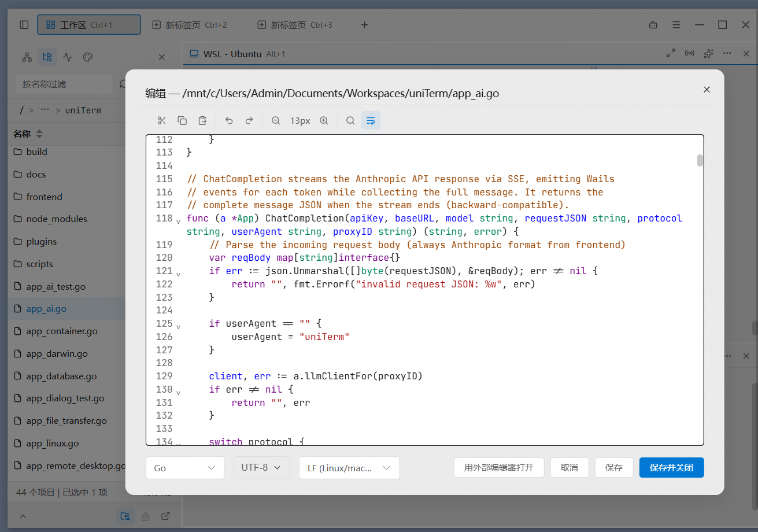The width and height of the screenshot is (758, 532).
Task: Switch to the 工作区 tab
Action: (x=89, y=25)
